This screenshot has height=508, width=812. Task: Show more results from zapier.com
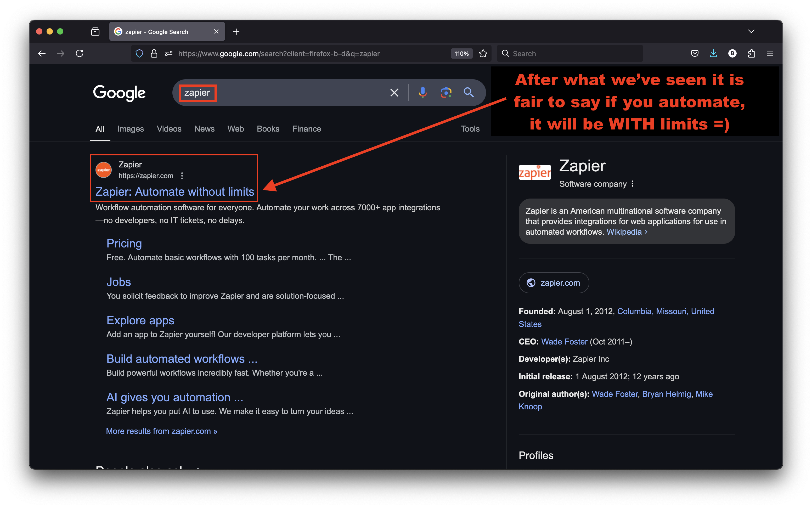(x=162, y=431)
